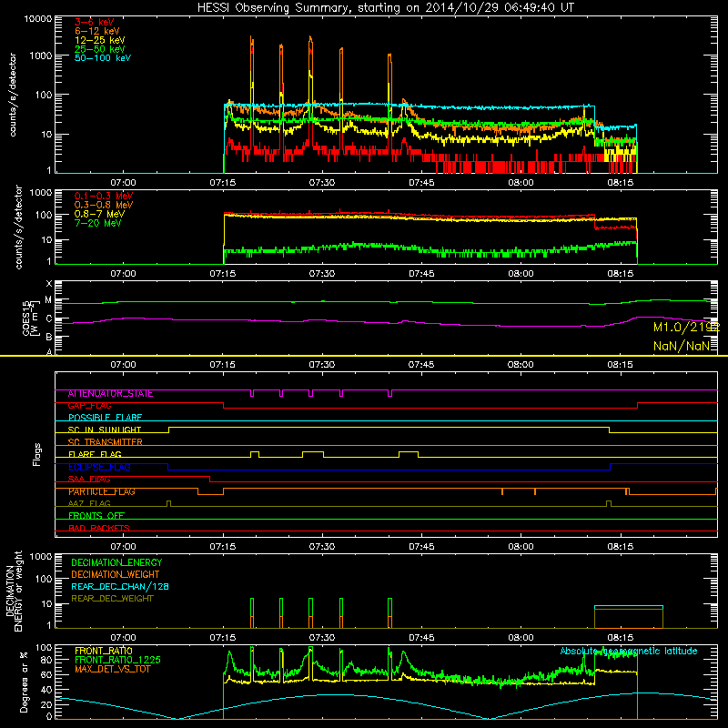This screenshot has width=728, height=728.
Task: Click the red '3-6 keV' legend label
Action: (x=95, y=22)
